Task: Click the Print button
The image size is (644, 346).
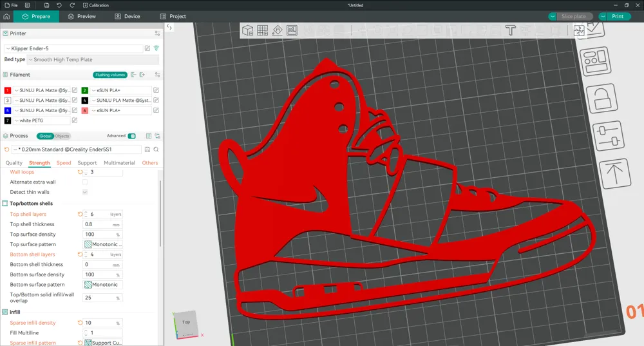Action: click(x=618, y=17)
